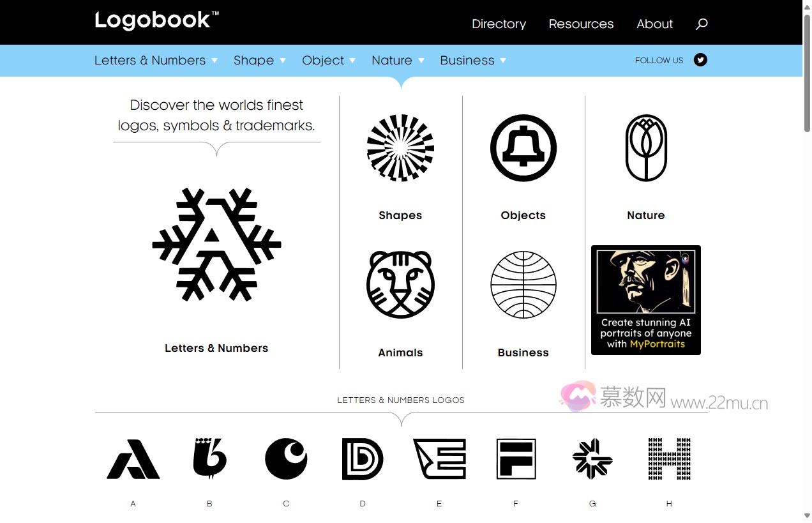The image size is (812, 523).
Task: Open the Nature dropdown arrow
Action: [x=421, y=61]
